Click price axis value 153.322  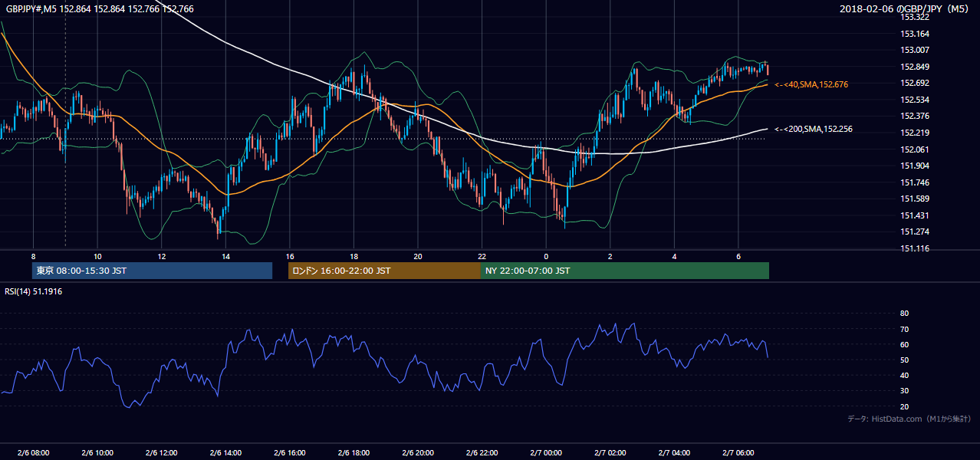point(914,17)
